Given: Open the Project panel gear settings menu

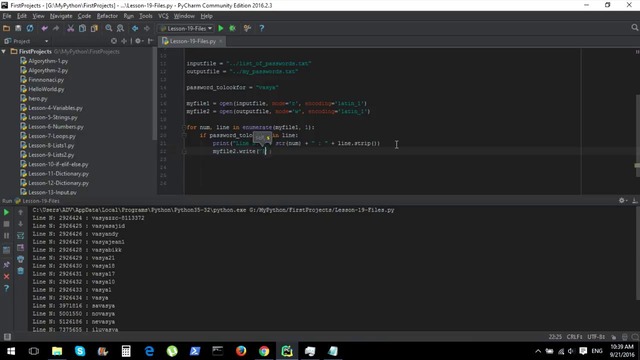Looking at the screenshot, I should pyautogui.click(x=139, y=41).
